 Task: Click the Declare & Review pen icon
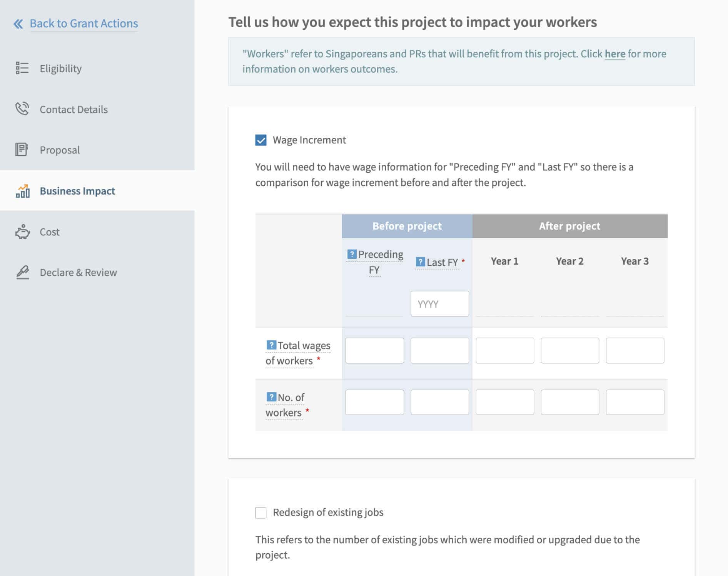pos(22,272)
